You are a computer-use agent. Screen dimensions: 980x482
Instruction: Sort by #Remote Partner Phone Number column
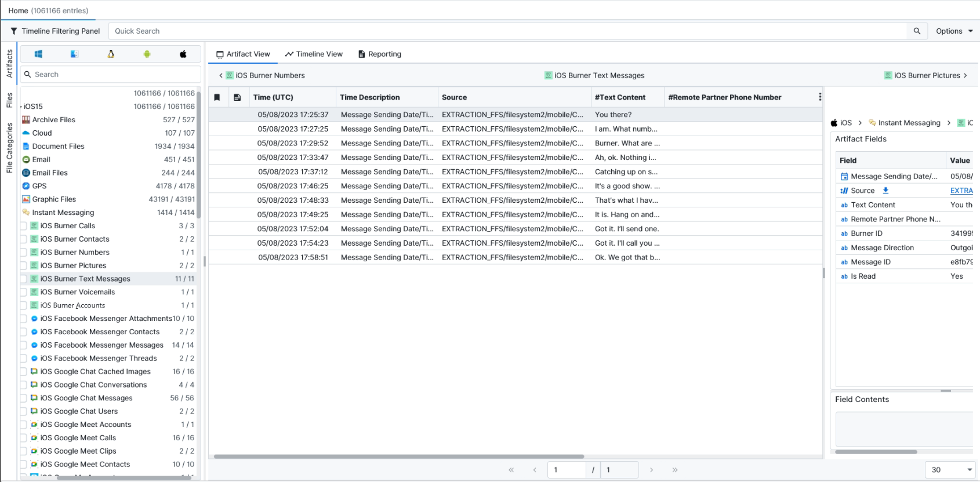[740, 97]
